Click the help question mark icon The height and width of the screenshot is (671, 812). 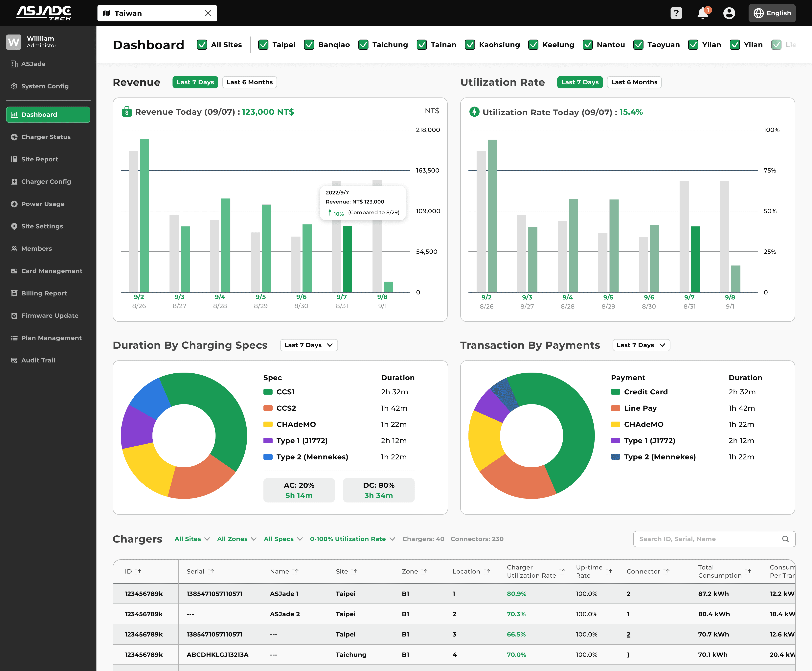tap(676, 13)
